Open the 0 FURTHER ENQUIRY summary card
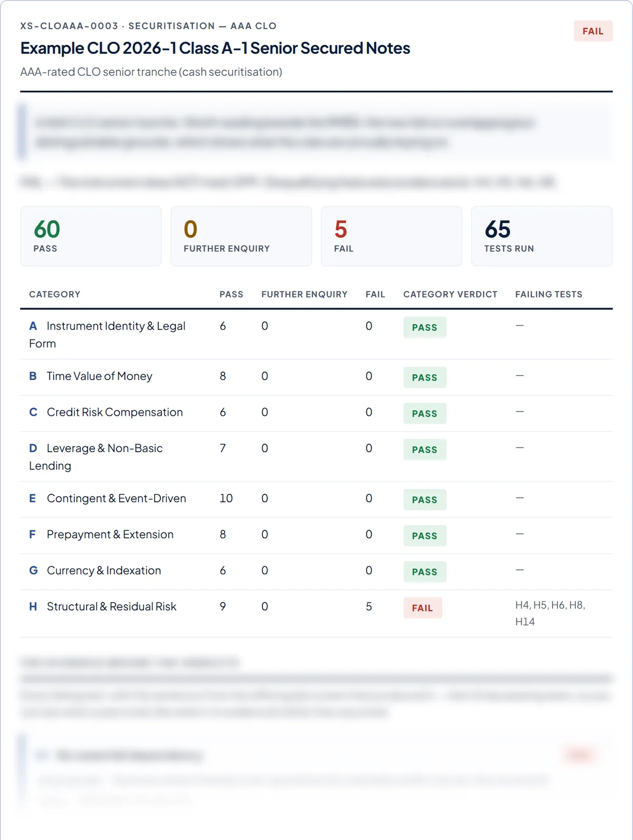Screen dimensions: 633x840 pyautogui.click(x=241, y=236)
